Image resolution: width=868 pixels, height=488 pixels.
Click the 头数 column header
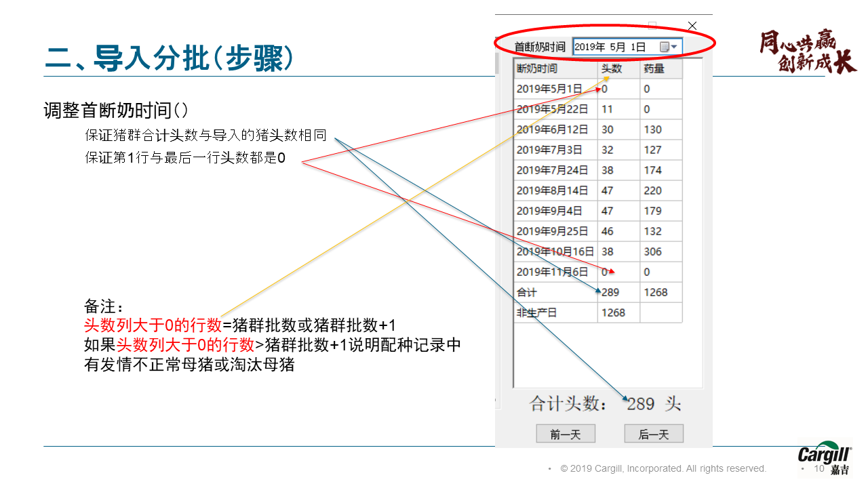618,68
